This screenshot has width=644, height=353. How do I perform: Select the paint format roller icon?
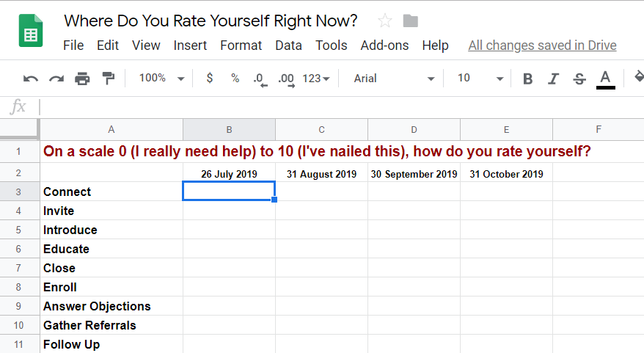tap(108, 79)
